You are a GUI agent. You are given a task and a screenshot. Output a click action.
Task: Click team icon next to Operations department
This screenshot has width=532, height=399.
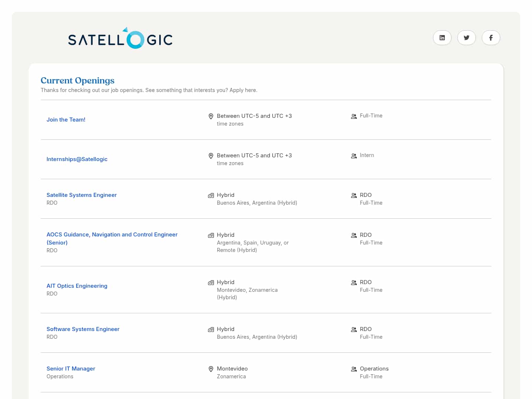[x=354, y=369]
